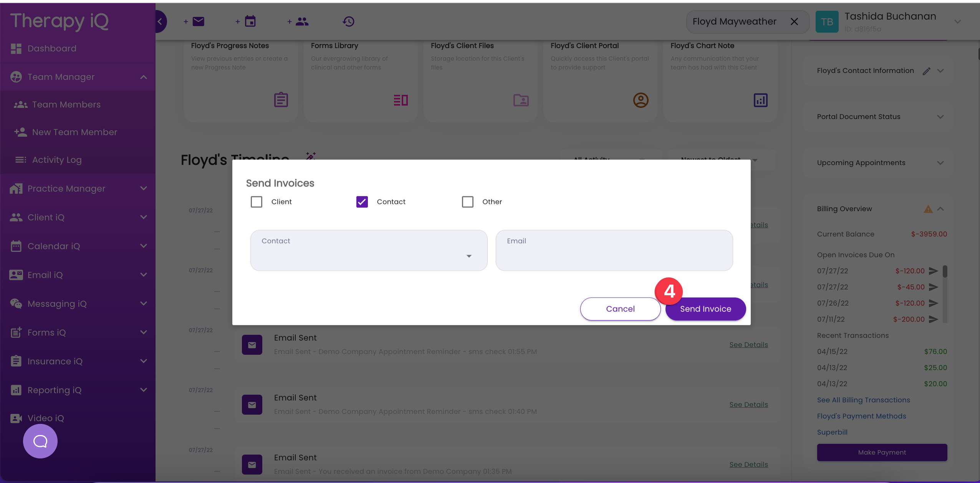Open the Tashida Buchanan account menu
980x483 pixels.
(x=957, y=22)
